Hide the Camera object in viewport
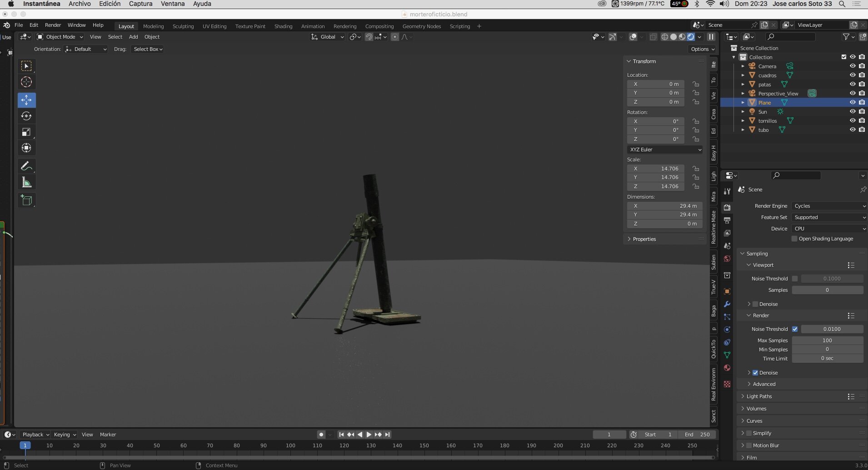 coord(853,66)
